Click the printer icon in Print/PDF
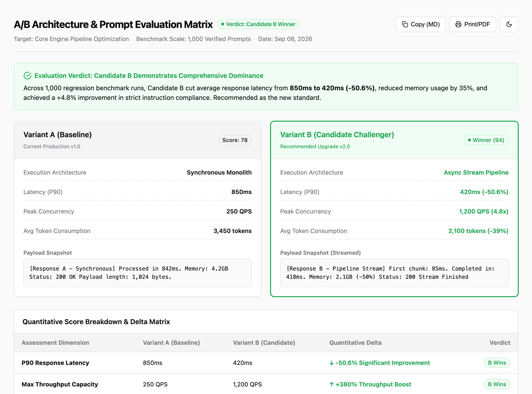This screenshot has height=394, width=532. pyautogui.click(x=458, y=24)
